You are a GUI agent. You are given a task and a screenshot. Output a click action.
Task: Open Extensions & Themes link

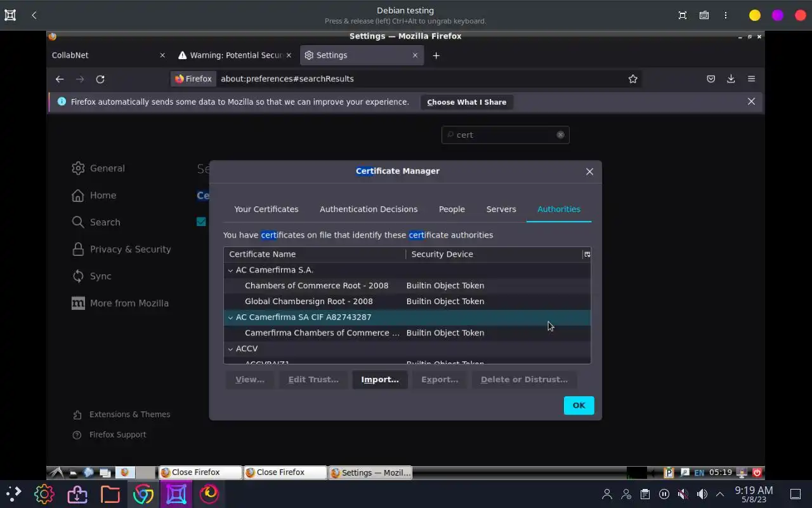pyautogui.click(x=122, y=414)
